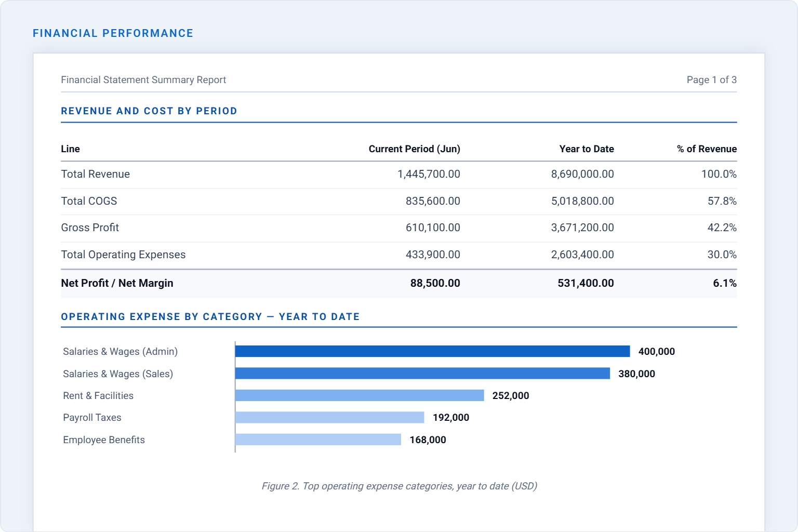This screenshot has height=532, width=798.
Task: Click the % of Revenue column header
Action: (707, 149)
